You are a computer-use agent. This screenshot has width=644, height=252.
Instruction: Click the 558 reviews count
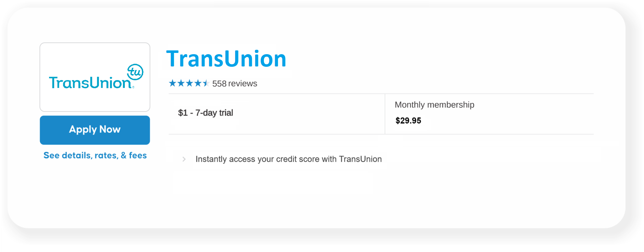(x=234, y=83)
